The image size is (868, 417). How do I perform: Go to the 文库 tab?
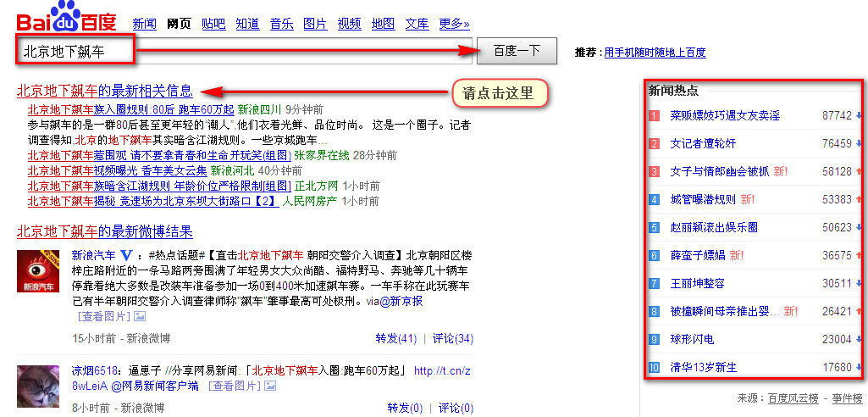tap(417, 24)
